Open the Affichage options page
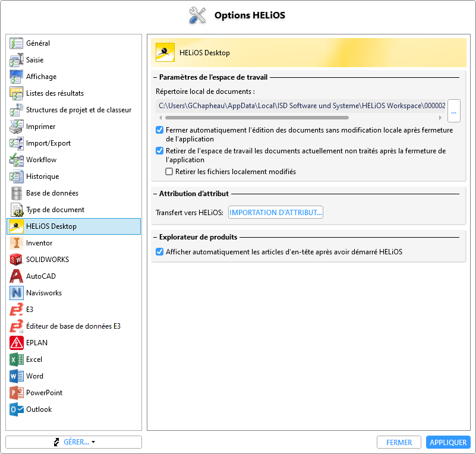This screenshot has width=476, height=454. click(74, 77)
